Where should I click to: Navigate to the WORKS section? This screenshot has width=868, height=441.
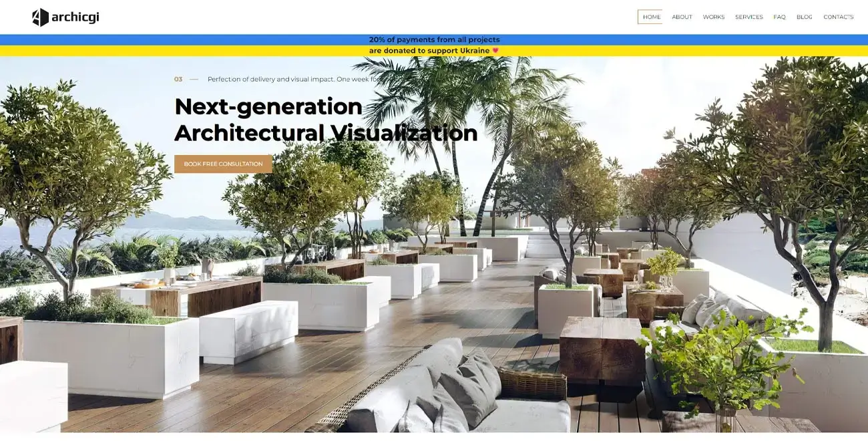(x=713, y=16)
